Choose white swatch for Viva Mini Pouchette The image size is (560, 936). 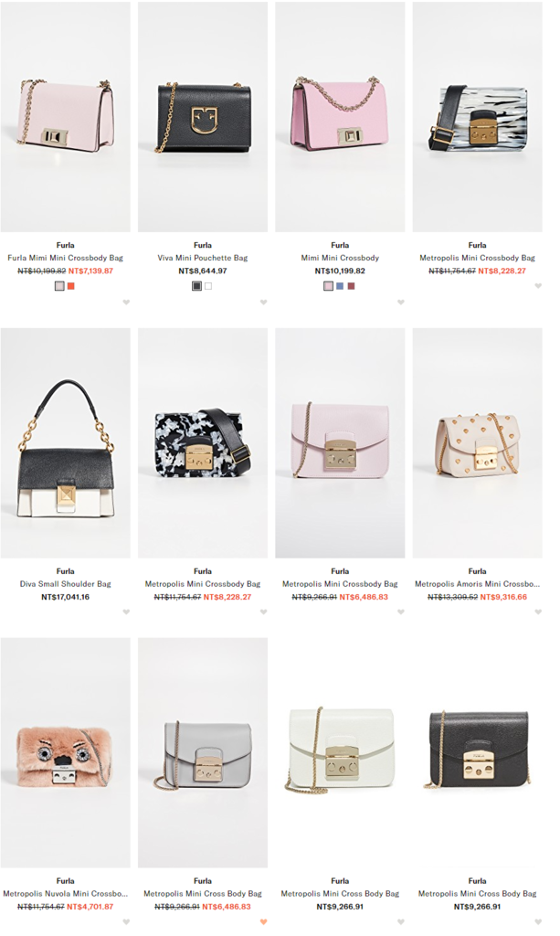tap(208, 286)
